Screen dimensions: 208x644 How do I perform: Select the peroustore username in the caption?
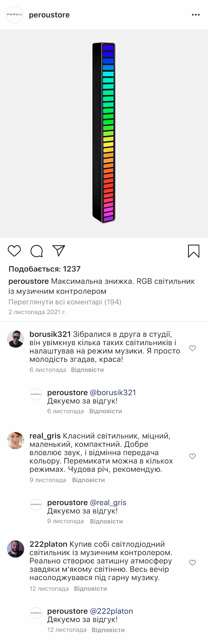[29, 281]
